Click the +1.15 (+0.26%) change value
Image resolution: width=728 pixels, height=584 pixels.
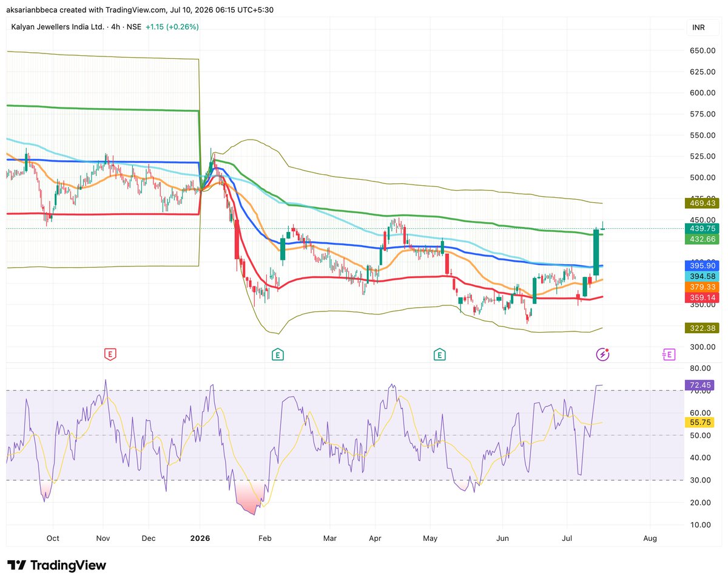172,27
